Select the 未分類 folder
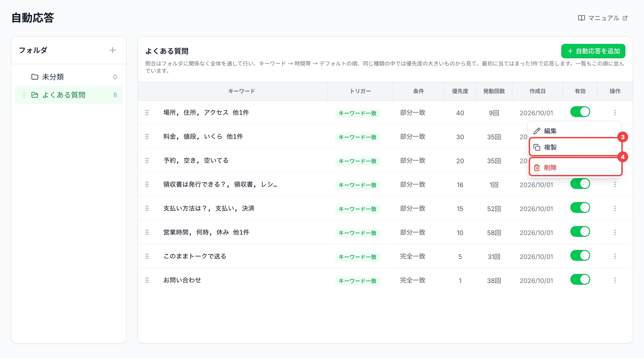Screen dimensions: 644x358 pos(69,77)
